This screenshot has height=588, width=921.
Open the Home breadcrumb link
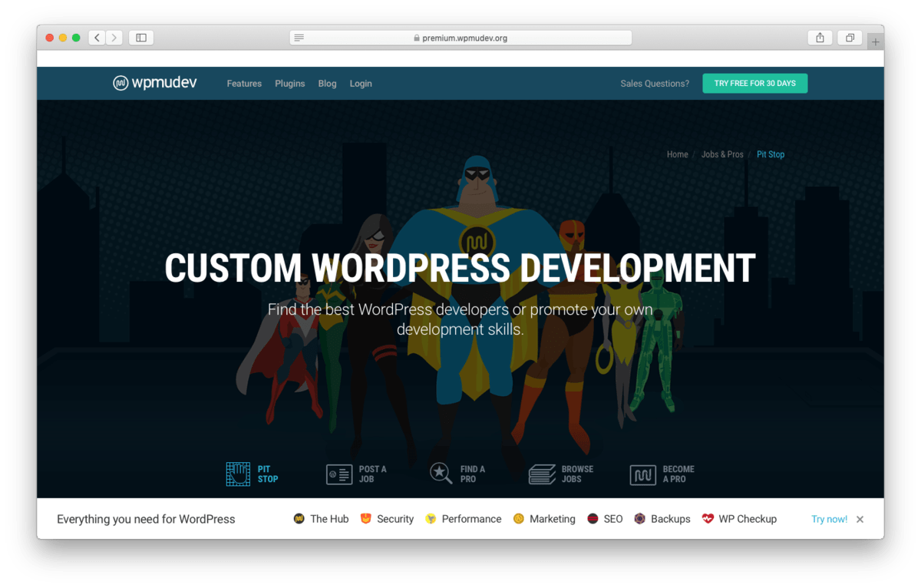coord(677,154)
